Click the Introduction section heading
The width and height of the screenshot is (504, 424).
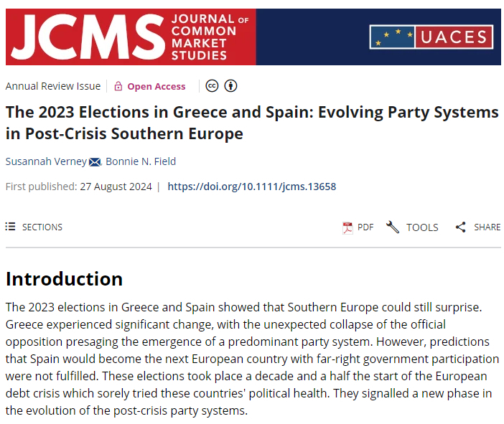click(65, 278)
